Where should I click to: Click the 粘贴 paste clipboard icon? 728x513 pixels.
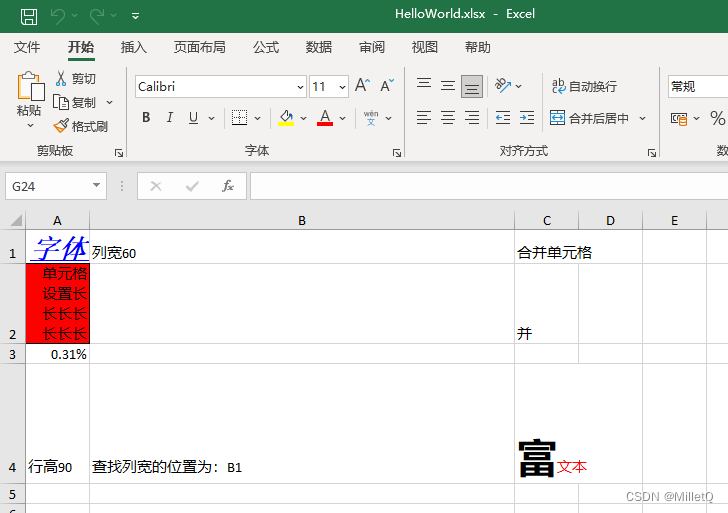point(31,86)
